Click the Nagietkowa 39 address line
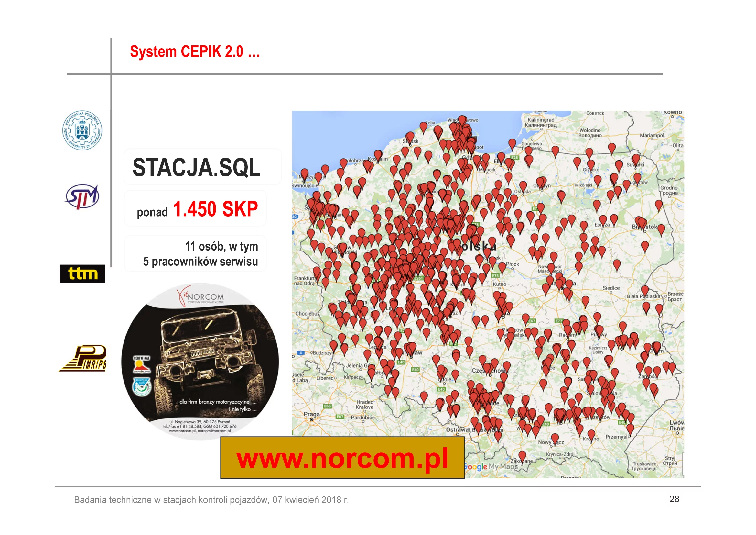 click(200, 422)
